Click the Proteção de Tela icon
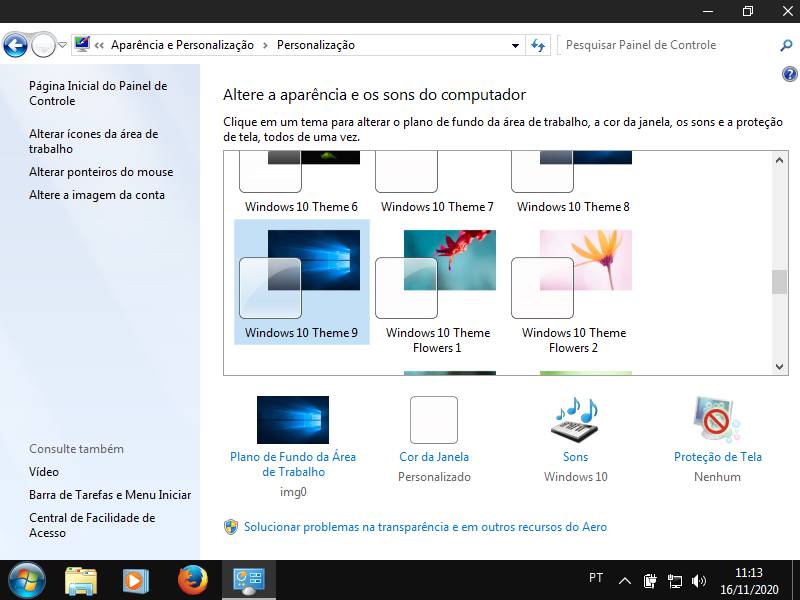 [716, 420]
